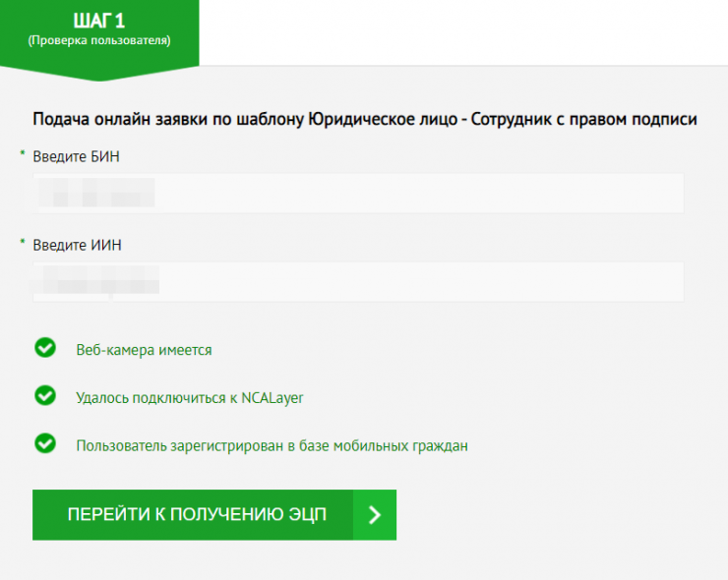Click the blurred value inside the ИИН field
The width and height of the screenshot is (728, 580).
[96, 282]
